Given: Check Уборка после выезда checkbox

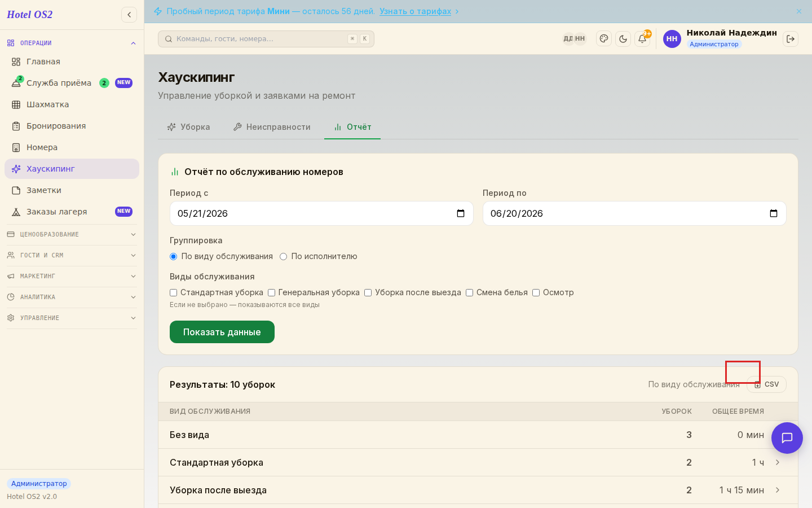Looking at the screenshot, I should pyautogui.click(x=368, y=292).
